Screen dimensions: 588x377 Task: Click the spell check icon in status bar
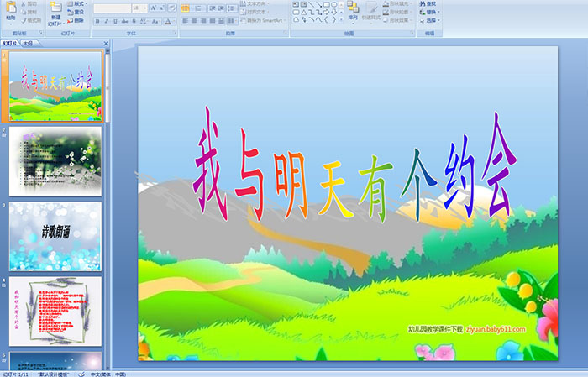81,374
